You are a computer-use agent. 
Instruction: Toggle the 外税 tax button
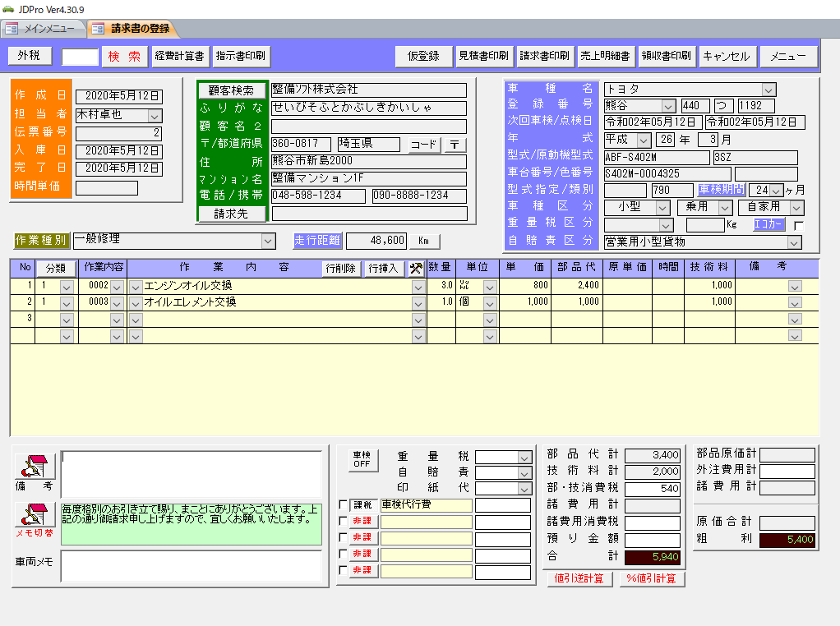pos(30,56)
